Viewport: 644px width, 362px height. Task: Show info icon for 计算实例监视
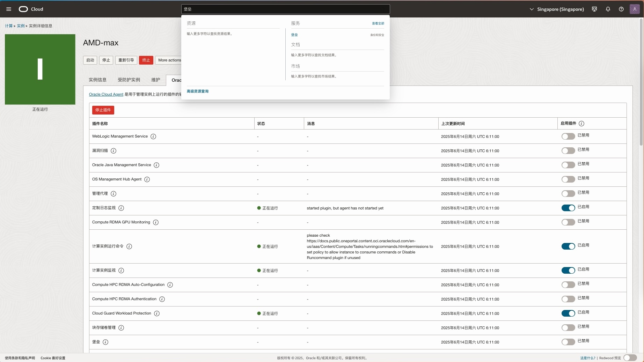[121, 271]
